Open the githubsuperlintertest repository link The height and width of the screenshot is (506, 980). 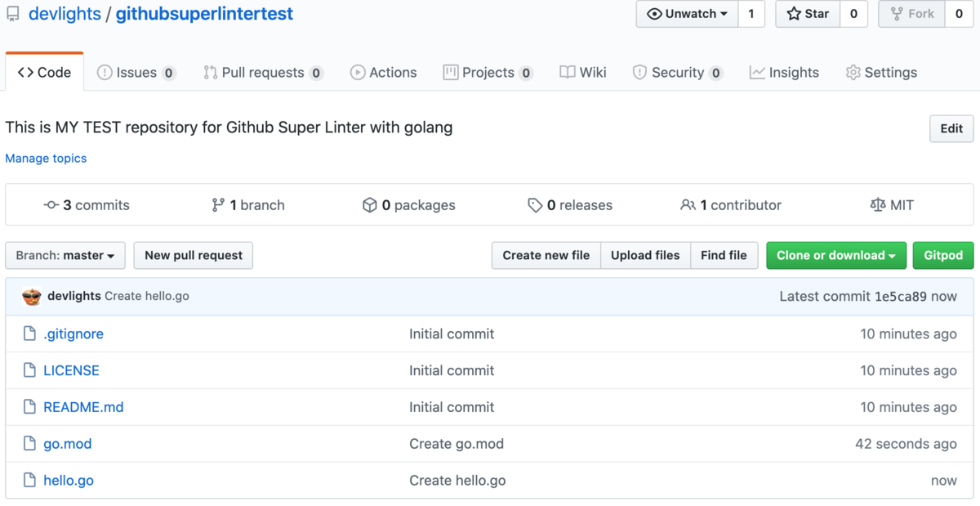[x=204, y=14]
